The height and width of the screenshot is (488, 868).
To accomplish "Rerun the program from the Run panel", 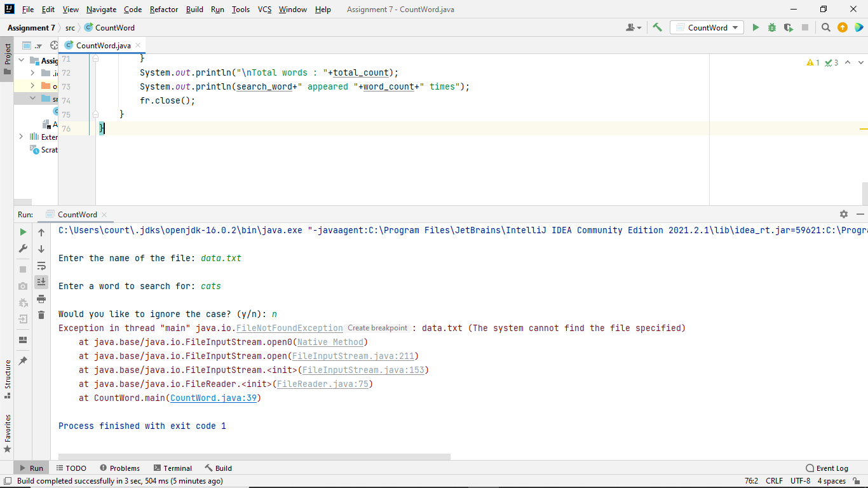I will [x=23, y=231].
